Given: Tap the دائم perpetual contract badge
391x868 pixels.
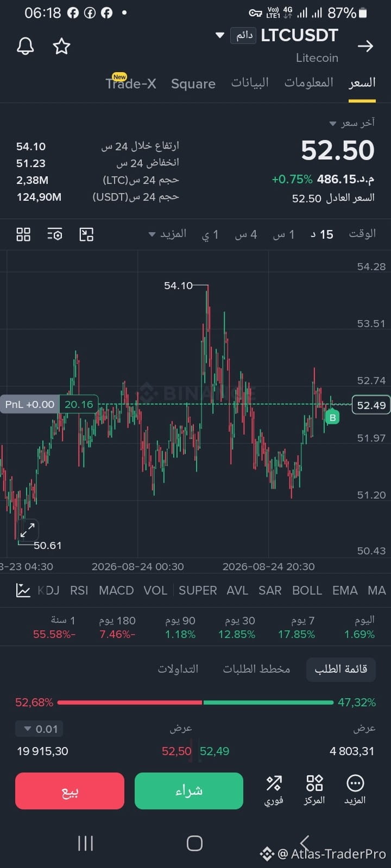Looking at the screenshot, I should [x=243, y=36].
